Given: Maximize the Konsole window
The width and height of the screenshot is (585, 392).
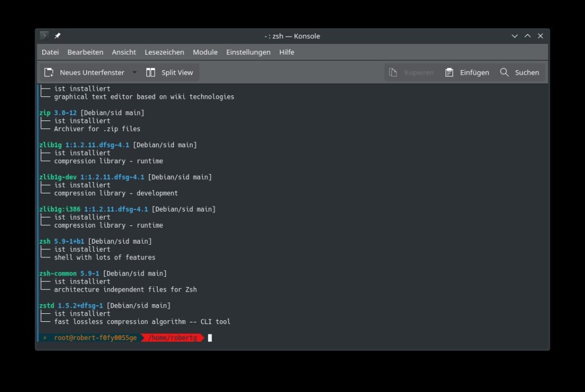Looking at the screenshot, I should [x=527, y=36].
